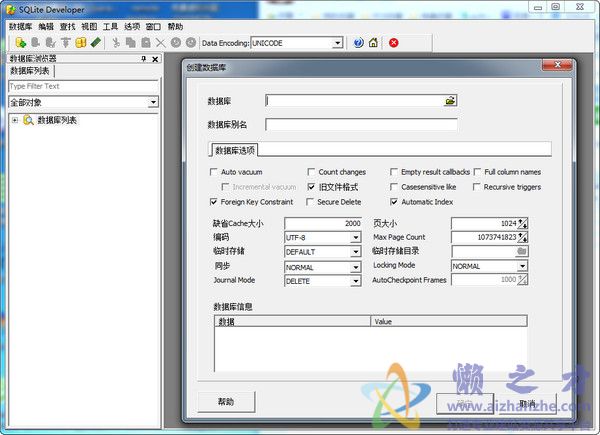
Task: Open the 临时存储 DEFAULT dropdown
Action: pos(355,252)
